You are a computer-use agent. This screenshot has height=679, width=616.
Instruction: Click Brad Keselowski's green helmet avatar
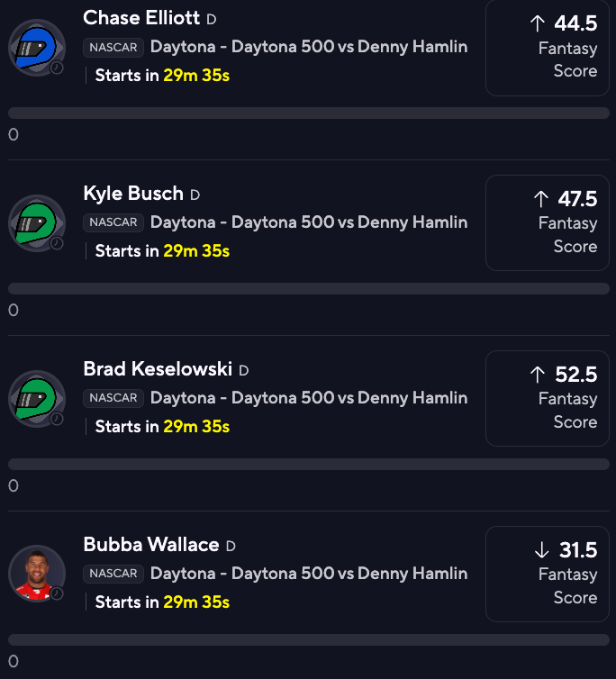click(x=36, y=398)
